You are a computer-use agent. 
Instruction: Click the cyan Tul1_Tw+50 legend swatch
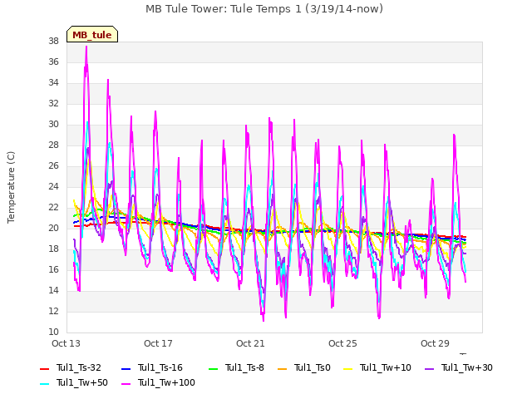45,384
